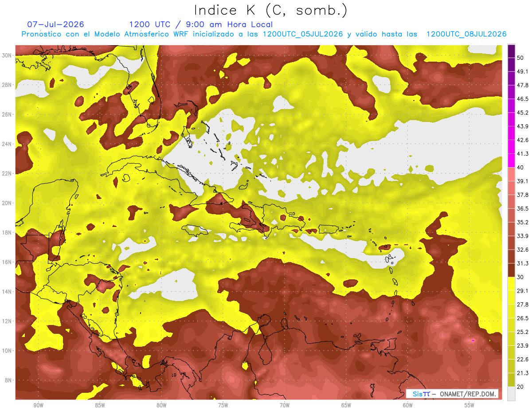Click the "10N" latitude label
Screen dimensions: 532x411
(7, 351)
